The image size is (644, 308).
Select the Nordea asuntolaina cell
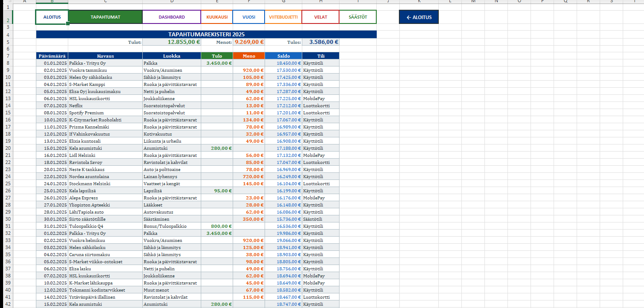coord(105,176)
